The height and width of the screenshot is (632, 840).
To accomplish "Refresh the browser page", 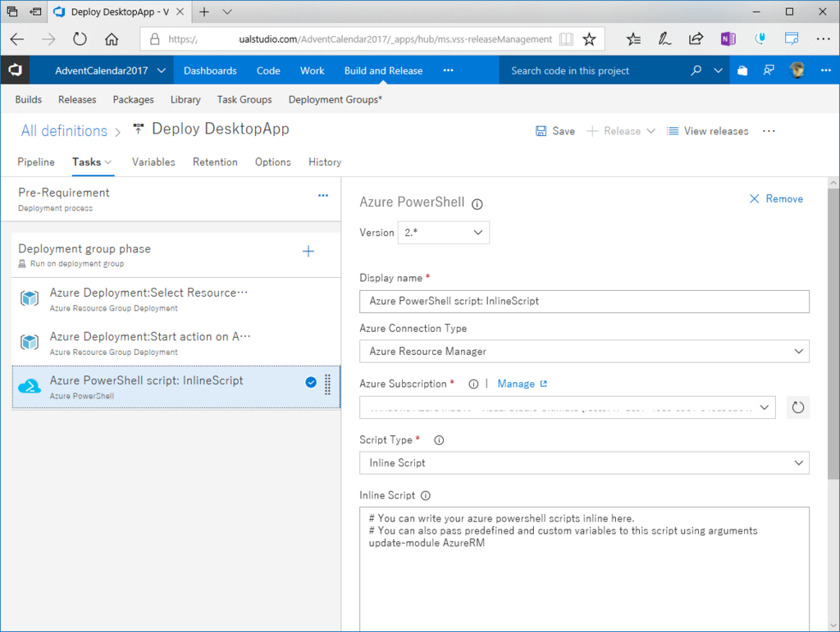I will [x=80, y=39].
